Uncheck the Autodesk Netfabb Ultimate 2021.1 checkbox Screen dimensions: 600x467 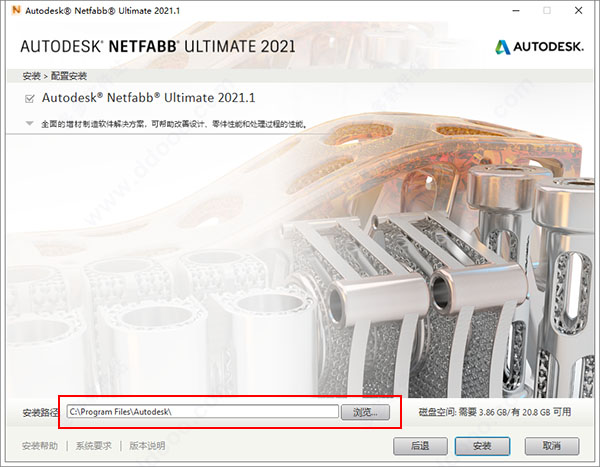point(29,99)
